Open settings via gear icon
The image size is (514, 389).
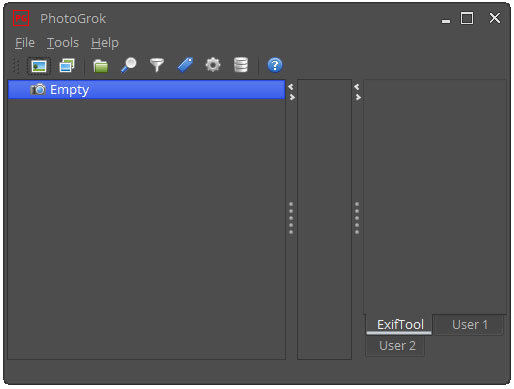pyautogui.click(x=213, y=65)
